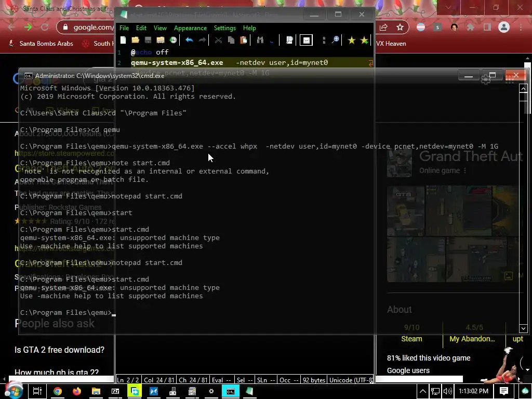Open the Settings menu in Notepad2

click(x=225, y=28)
